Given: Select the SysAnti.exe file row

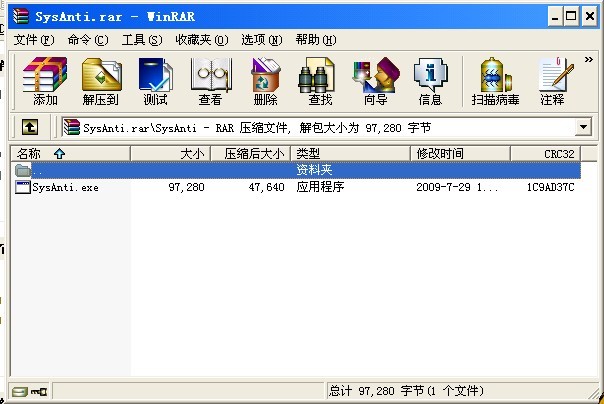Looking at the screenshot, I should coord(295,188).
